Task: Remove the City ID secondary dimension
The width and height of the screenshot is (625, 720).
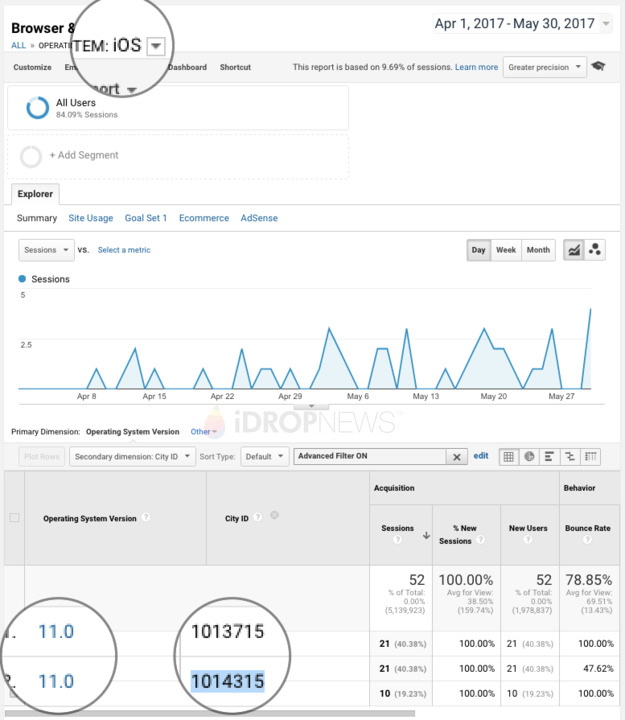Action: pos(274,515)
